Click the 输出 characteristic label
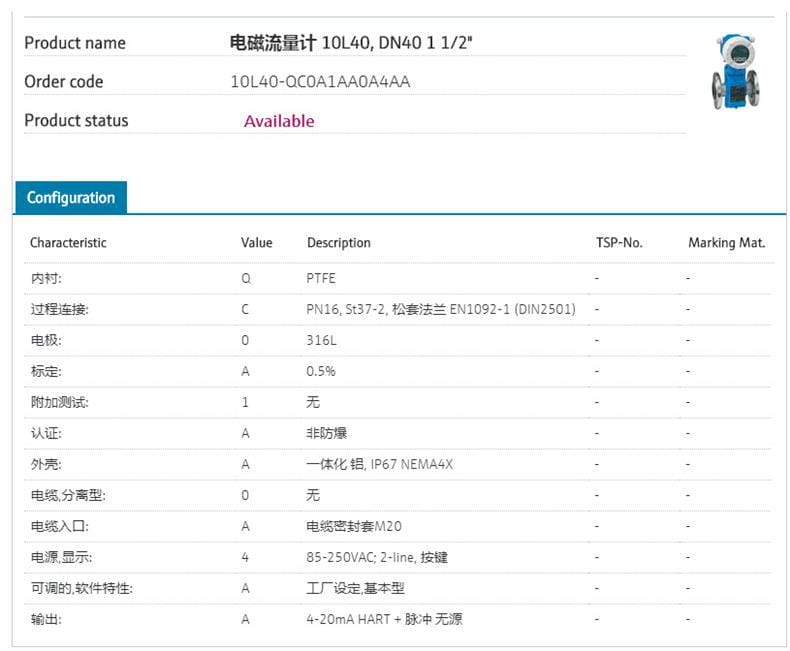Viewport: 790px width, 651px height. (46, 620)
